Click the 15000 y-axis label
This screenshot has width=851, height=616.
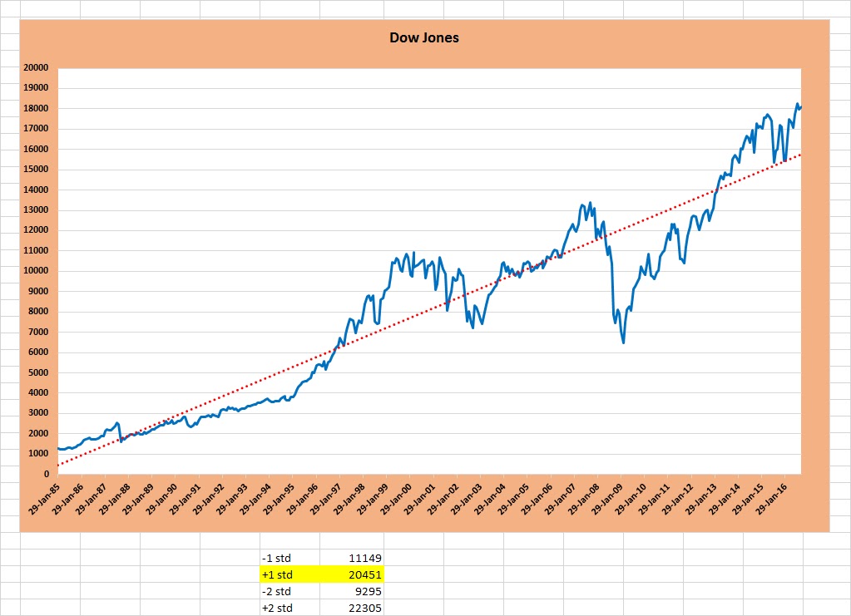[x=36, y=170]
